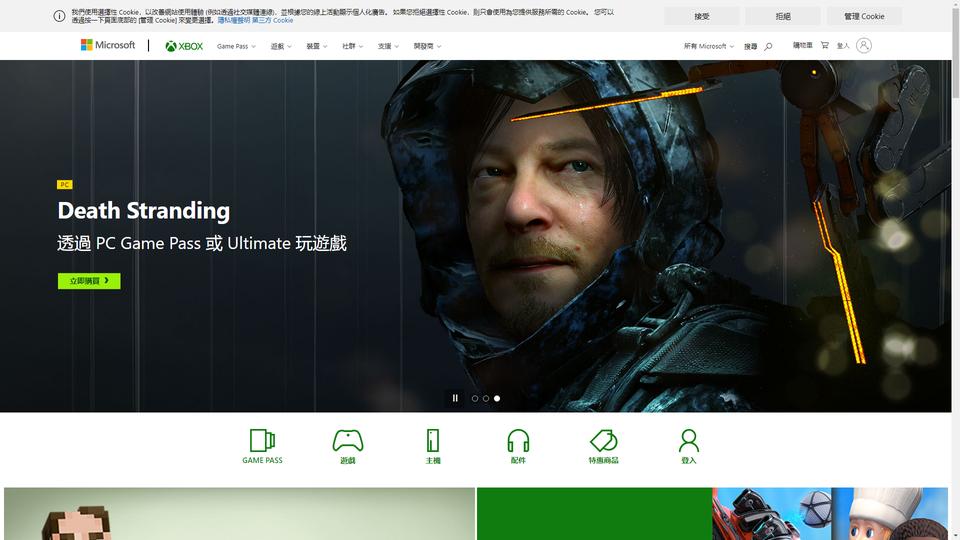This screenshot has height=540, width=960.
Task: Select the third carousel slide dot
Action: pyautogui.click(x=497, y=398)
